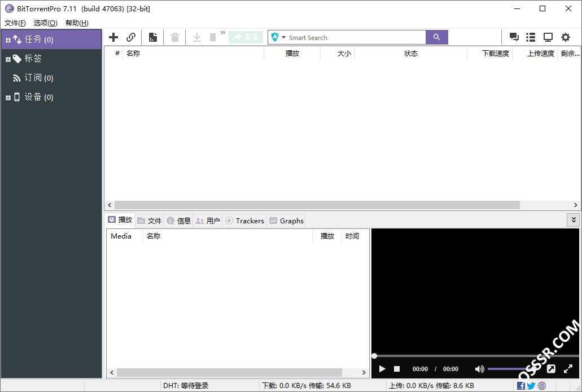582x392 pixels.
Task: Switch to the 播放 tab
Action: (x=120, y=220)
